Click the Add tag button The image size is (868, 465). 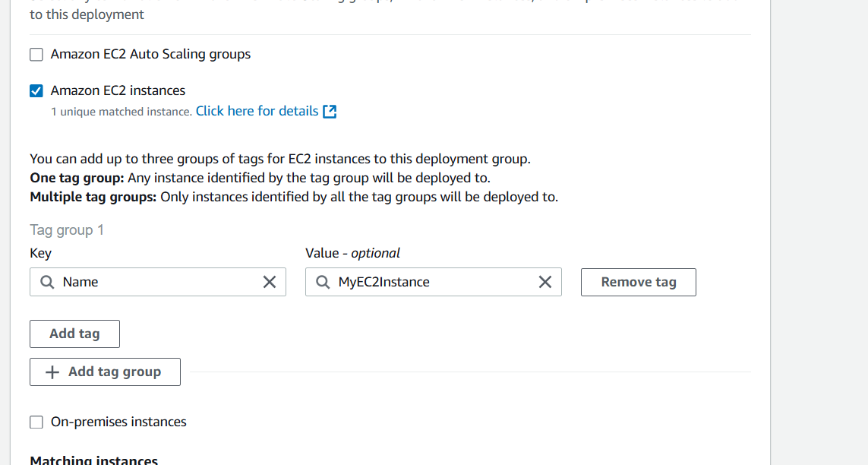pyautogui.click(x=74, y=334)
